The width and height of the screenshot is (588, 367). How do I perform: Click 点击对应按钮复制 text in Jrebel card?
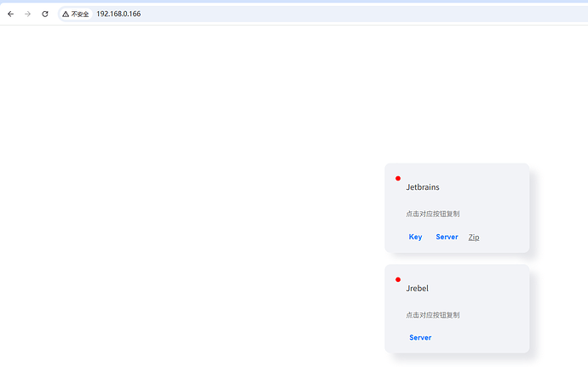(433, 315)
